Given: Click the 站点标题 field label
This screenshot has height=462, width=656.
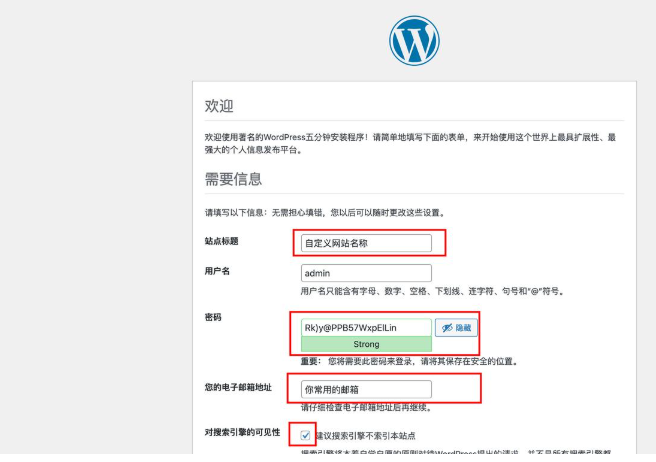Looking at the screenshot, I should coord(221,241).
